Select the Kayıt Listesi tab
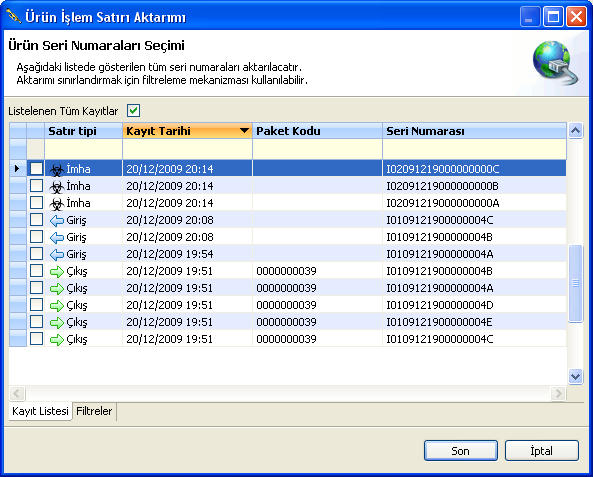Image resolution: width=593 pixels, height=477 pixels. click(x=40, y=411)
